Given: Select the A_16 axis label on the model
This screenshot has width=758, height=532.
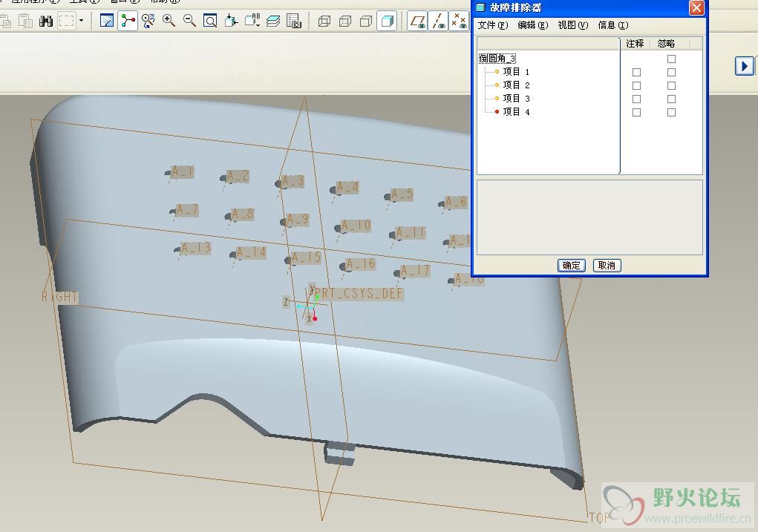Looking at the screenshot, I should pos(361,263).
